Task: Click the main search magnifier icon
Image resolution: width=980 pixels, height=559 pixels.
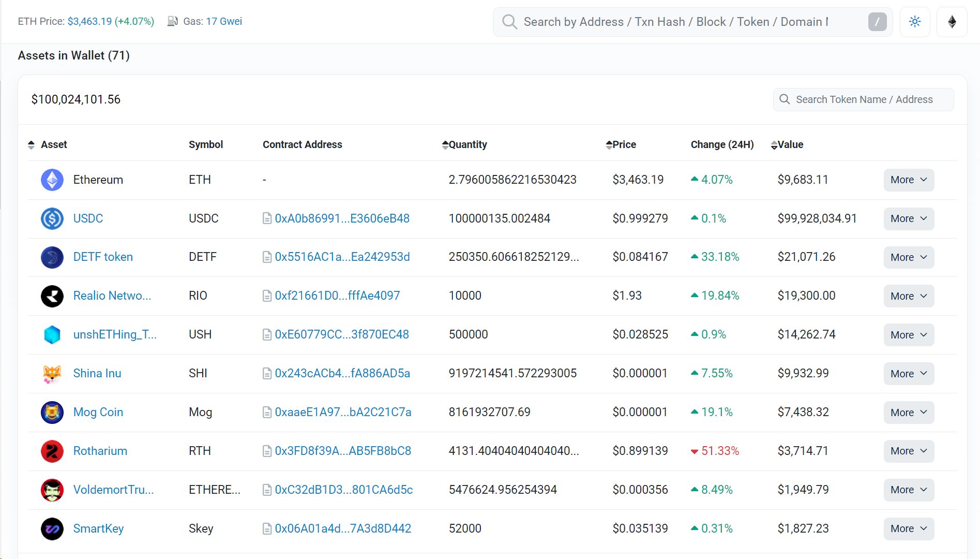Action: coord(509,22)
